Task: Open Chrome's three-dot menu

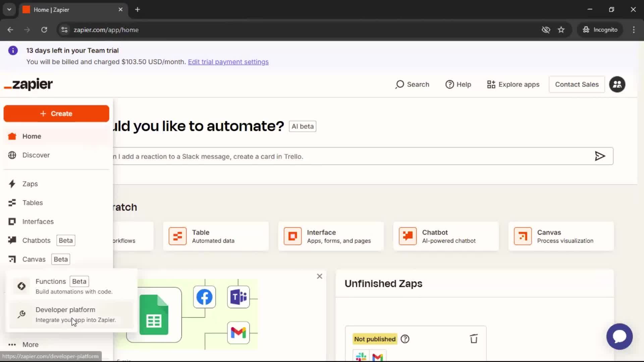Action: (x=634, y=30)
